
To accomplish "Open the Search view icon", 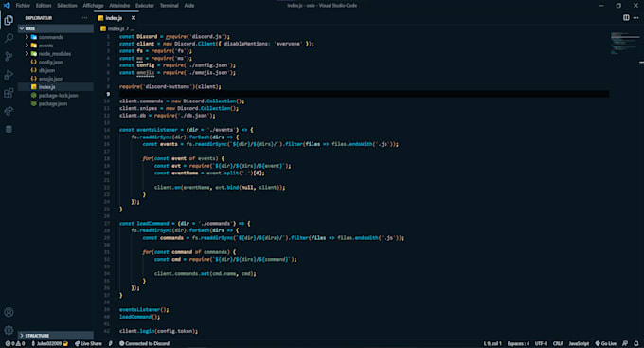I will pyautogui.click(x=9, y=38).
